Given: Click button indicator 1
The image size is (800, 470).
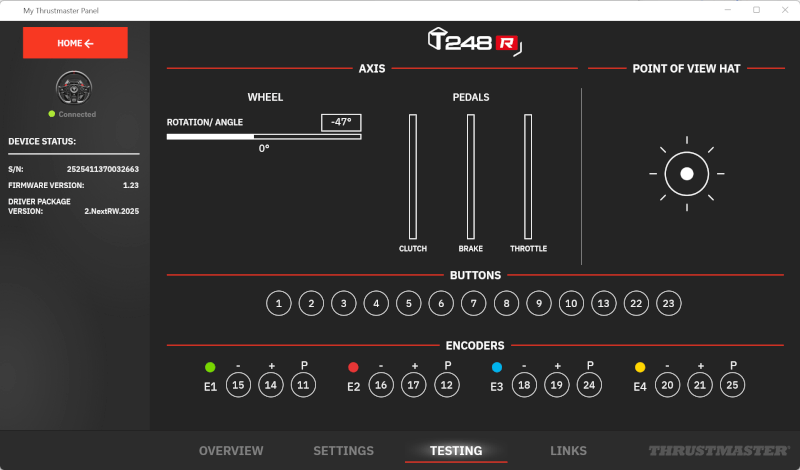Looking at the screenshot, I should pos(279,304).
